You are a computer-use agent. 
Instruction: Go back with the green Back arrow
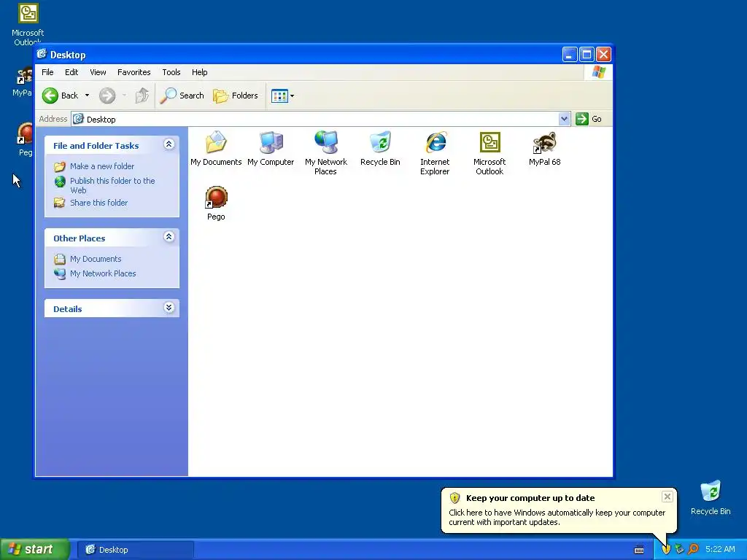[x=50, y=96]
